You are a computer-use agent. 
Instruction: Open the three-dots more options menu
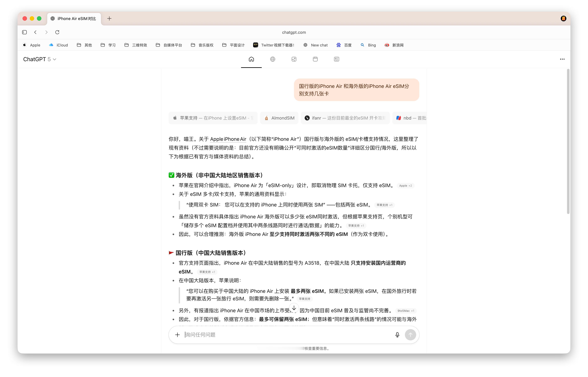point(562,59)
